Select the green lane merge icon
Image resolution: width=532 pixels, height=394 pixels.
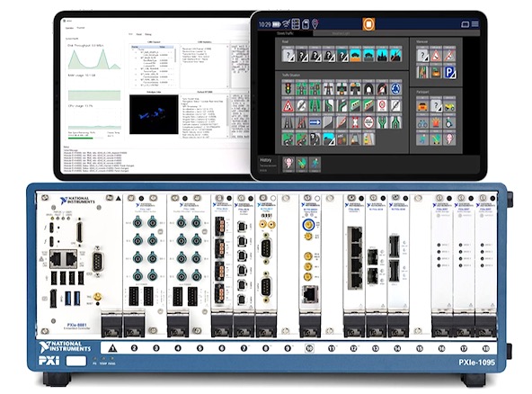point(395,122)
